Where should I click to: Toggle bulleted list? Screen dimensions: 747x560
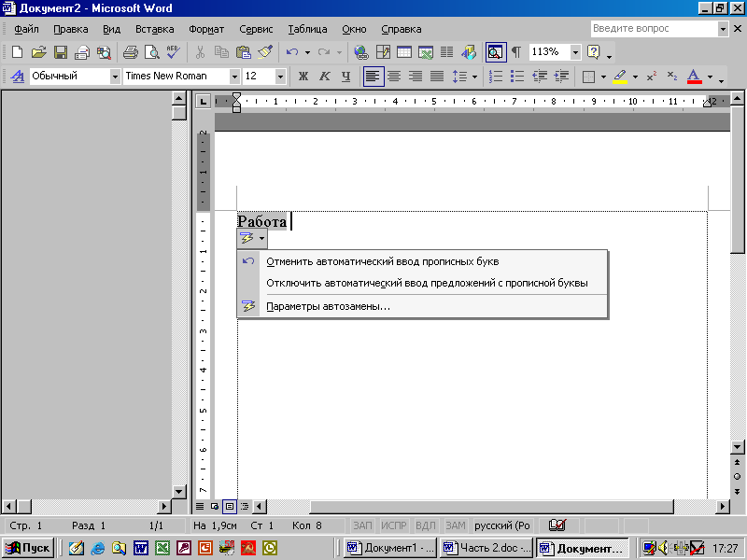pos(517,77)
